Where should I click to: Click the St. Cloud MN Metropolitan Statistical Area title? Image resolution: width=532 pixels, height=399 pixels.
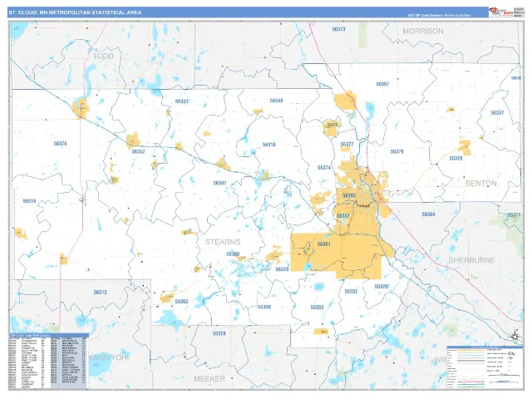(x=75, y=12)
